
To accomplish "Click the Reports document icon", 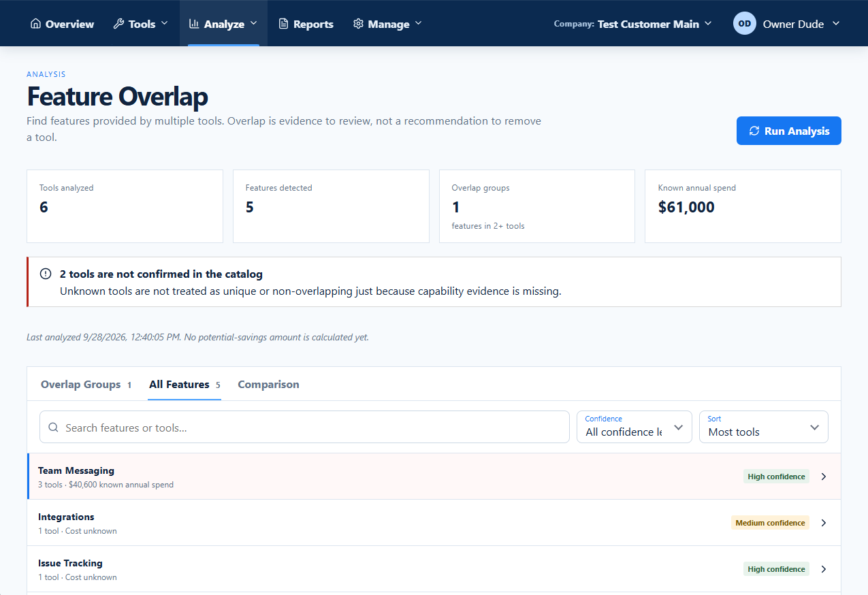I will [284, 24].
